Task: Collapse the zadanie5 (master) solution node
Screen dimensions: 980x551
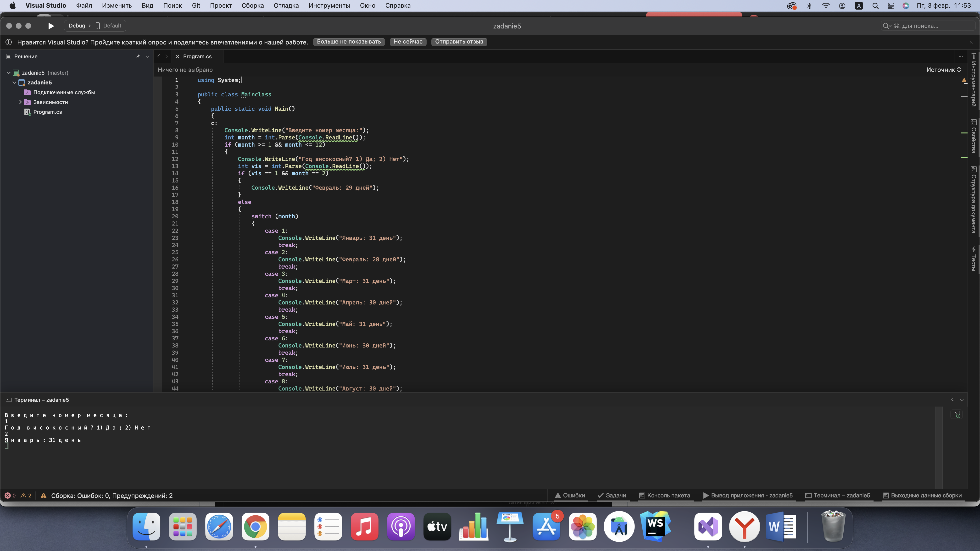Action: 8,73
